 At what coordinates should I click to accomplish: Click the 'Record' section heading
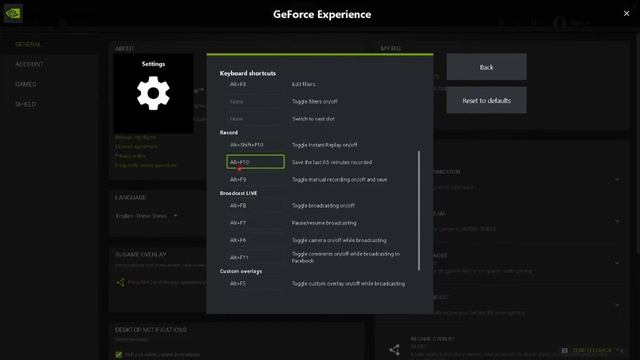pos(229,133)
